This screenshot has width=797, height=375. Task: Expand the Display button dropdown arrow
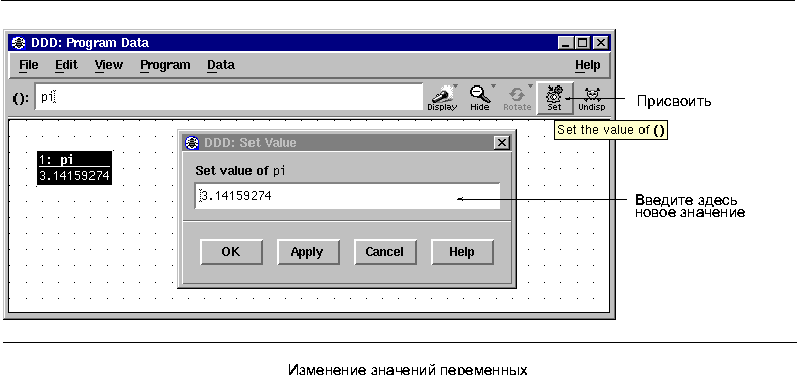click(x=455, y=86)
